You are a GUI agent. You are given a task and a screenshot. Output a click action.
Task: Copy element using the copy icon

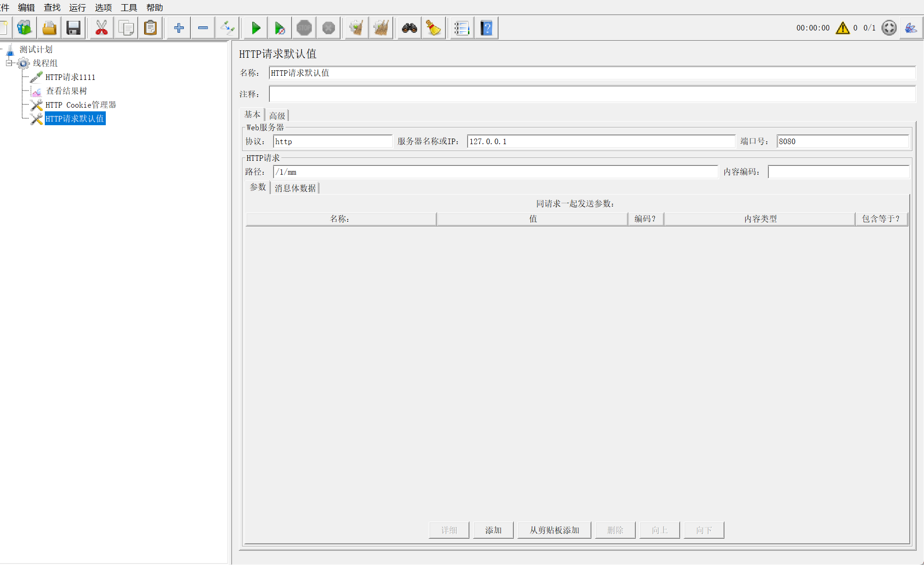126,28
